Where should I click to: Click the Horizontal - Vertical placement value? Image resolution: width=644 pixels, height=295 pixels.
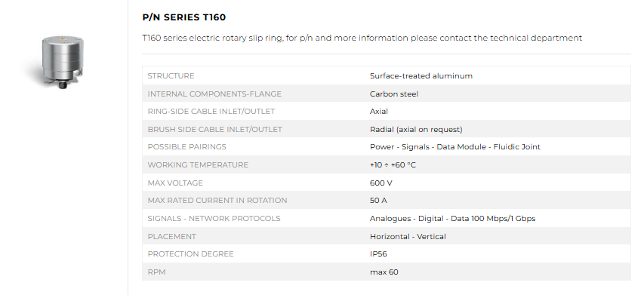[x=408, y=237]
